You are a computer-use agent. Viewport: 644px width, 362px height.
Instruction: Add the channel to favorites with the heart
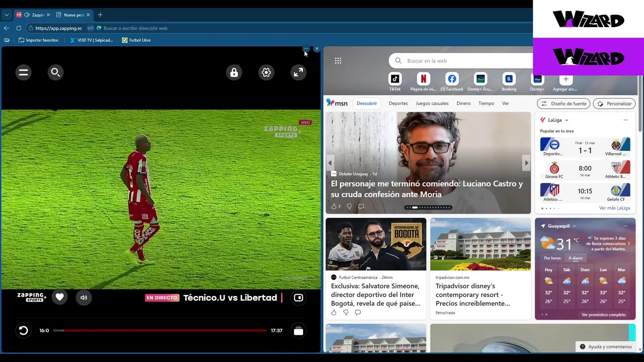tap(59, 297)
